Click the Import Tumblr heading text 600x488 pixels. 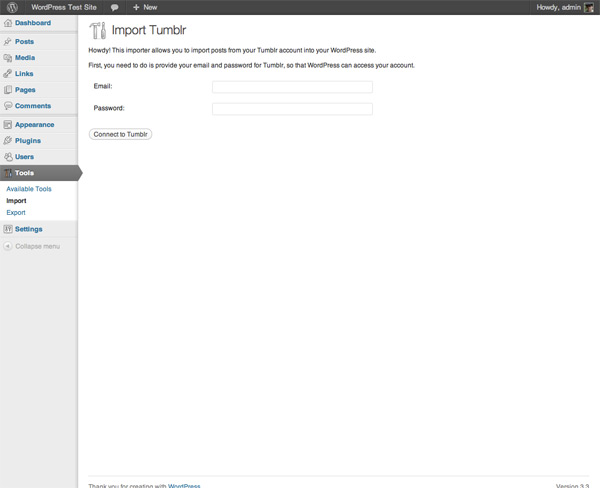(x=149, y=30)
